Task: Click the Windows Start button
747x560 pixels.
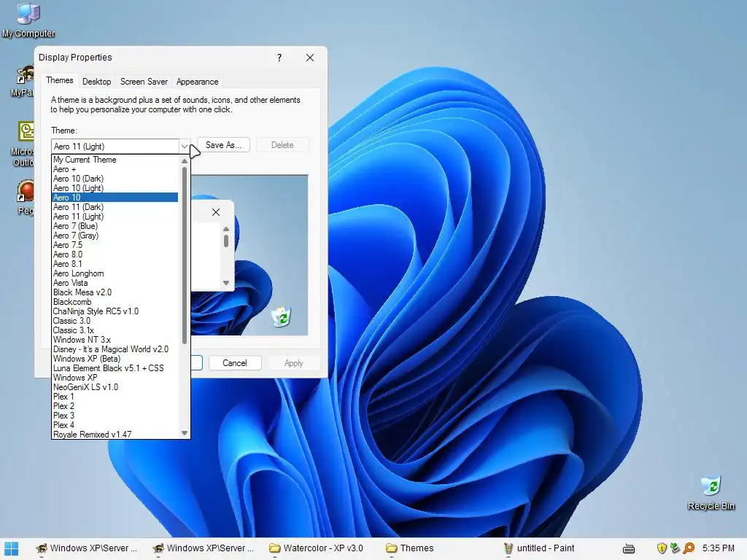Action: 11,548
